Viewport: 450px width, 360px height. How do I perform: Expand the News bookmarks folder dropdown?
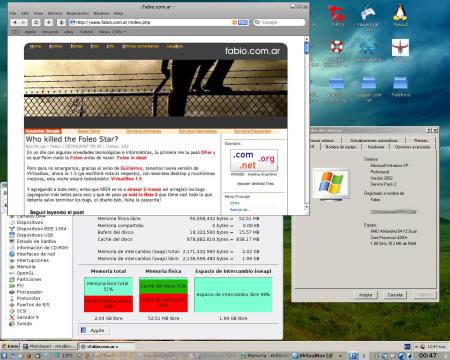coord(113,32)
